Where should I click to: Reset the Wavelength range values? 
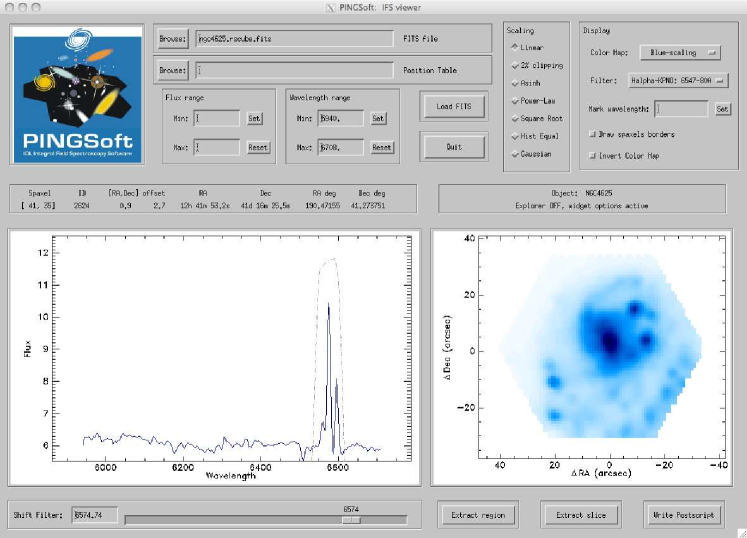[x=382, y=147]
